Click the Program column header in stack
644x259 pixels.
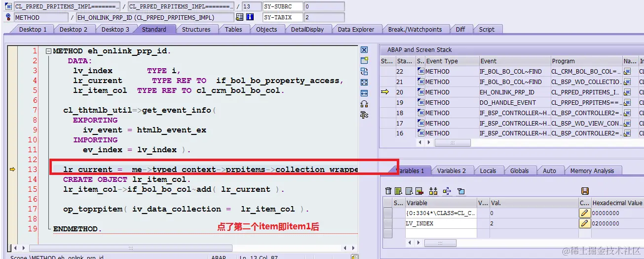(x=586, y=61)
